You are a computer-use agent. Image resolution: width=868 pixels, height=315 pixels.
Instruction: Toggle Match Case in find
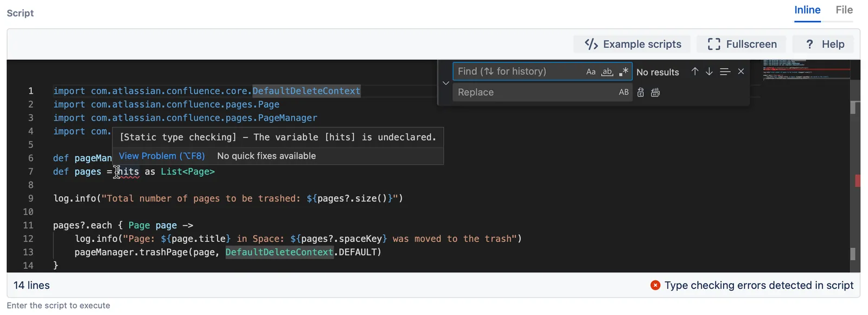pyautogui.click(x=591, y=72)
